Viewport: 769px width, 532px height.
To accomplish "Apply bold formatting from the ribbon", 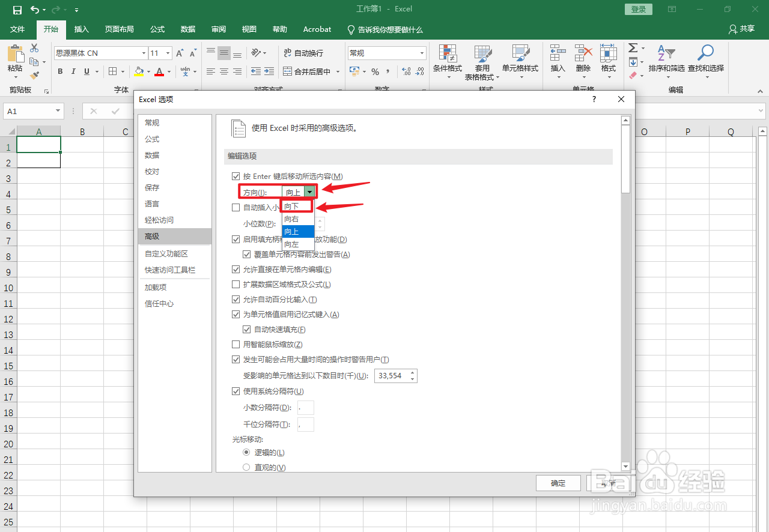I will [x=59, y=71].
